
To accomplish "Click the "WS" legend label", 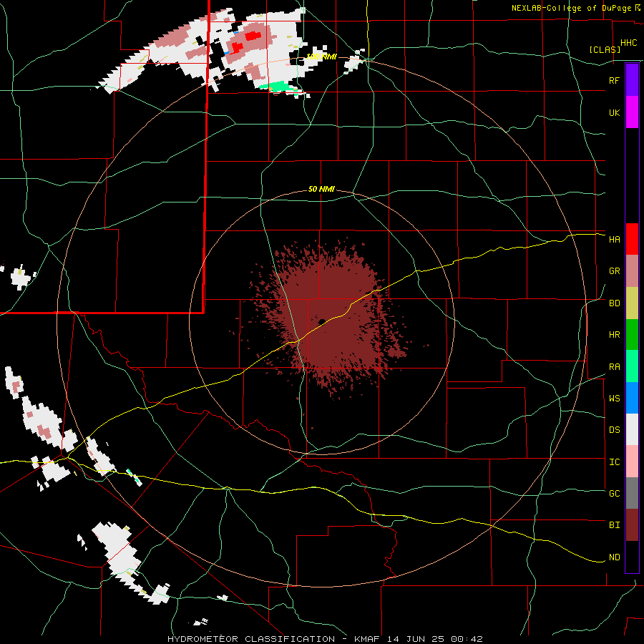I will [614, 399].
